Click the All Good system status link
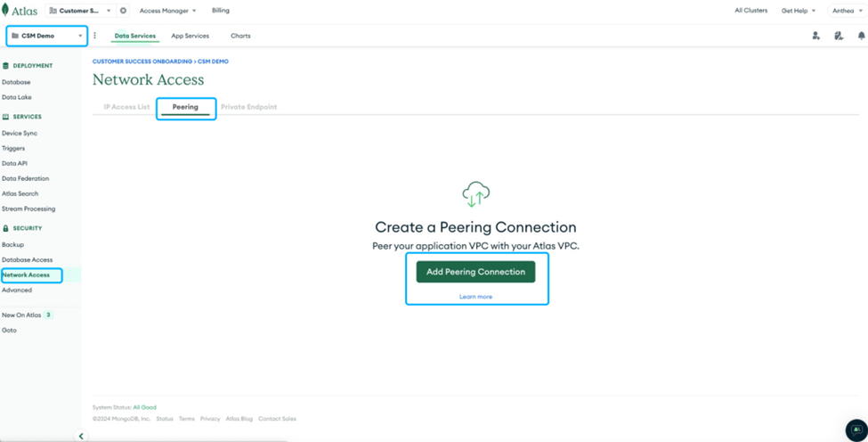 144,407
